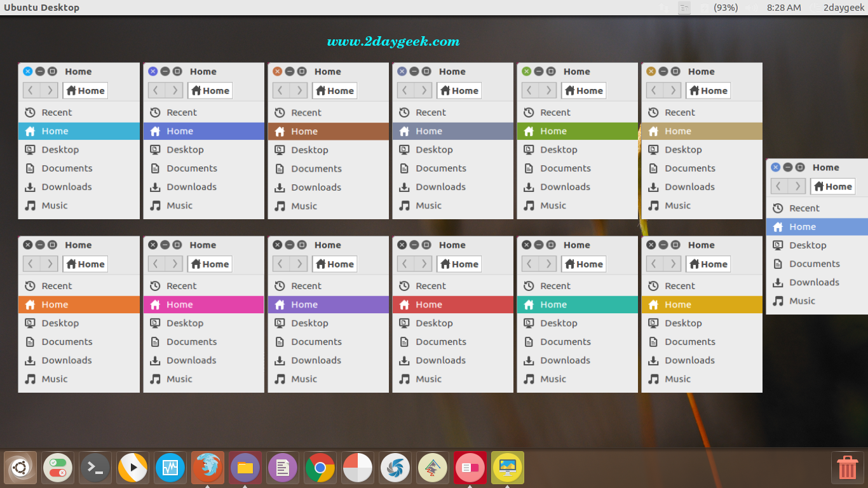Open the system monitor dock icon
The image size is (868, 488).
click(x=170, y=468)
